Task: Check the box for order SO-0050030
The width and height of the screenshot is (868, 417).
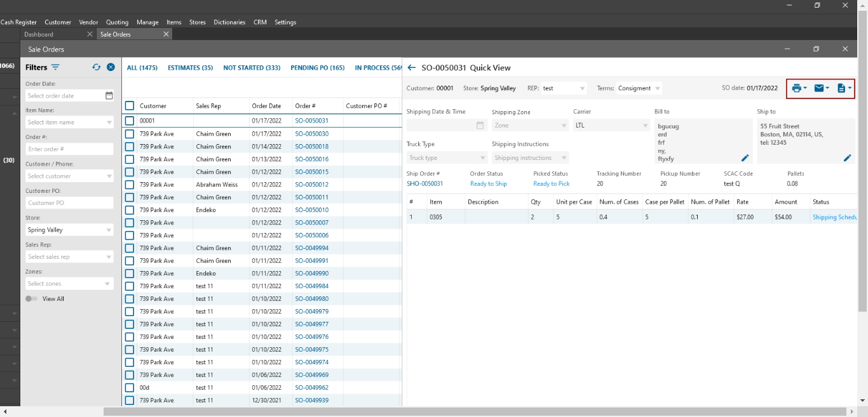Action: pos(130,134)
